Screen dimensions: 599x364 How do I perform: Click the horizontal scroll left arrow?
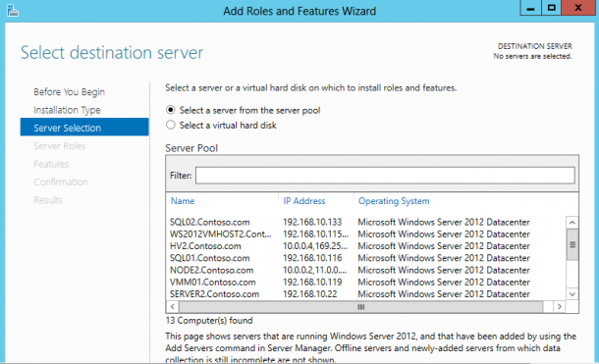coord(172,306)
